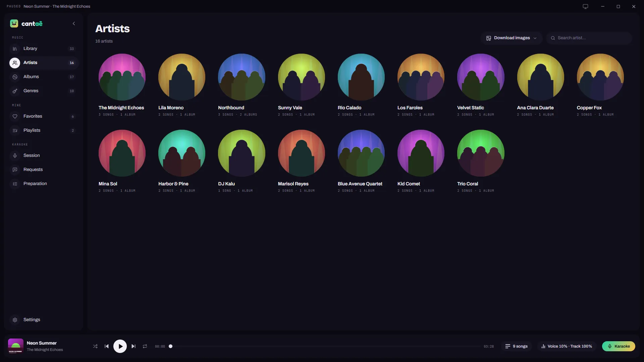This screenshot has width=644, height=362.
Task: Open the Library section icon
Action: [15, 49]
